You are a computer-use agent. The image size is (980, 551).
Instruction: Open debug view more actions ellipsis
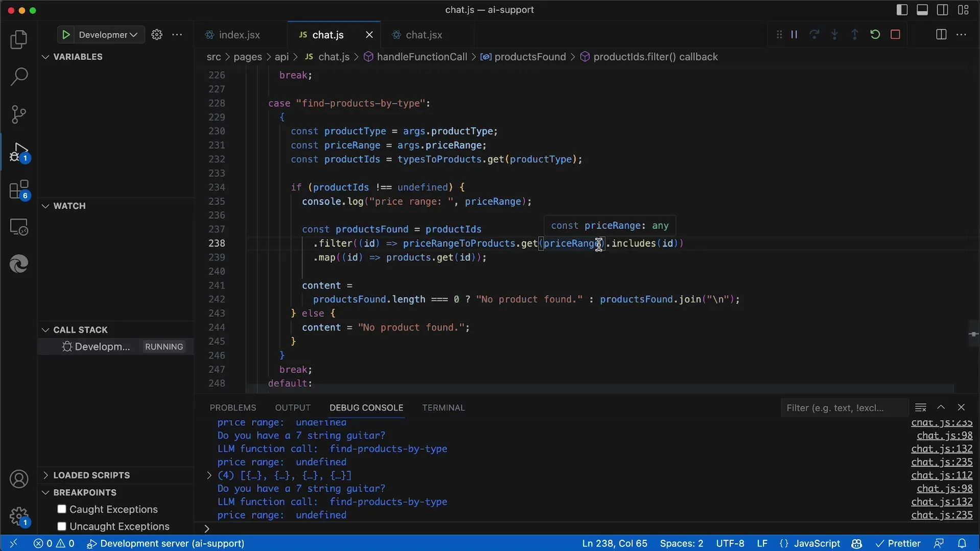tap(177, 35)
